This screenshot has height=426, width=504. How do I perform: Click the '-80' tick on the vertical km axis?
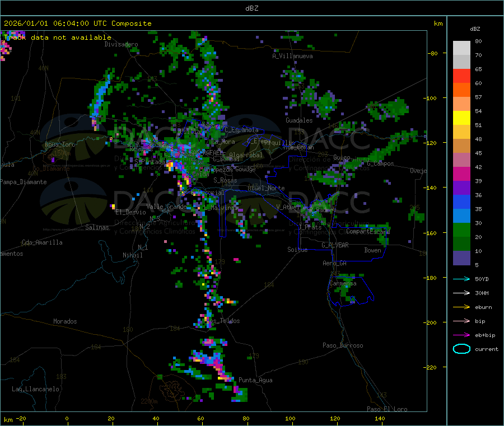pyautogui.click(x=432, y=53)
